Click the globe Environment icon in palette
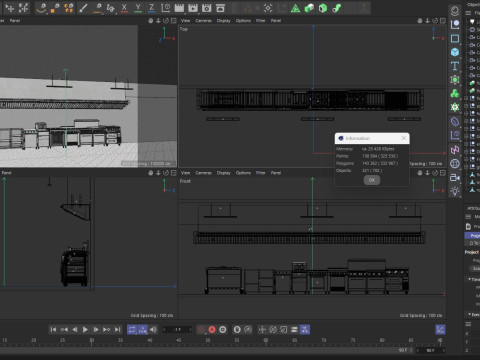Image resolution: width=480 pixels, height=360 pixels. click(455, 163)
